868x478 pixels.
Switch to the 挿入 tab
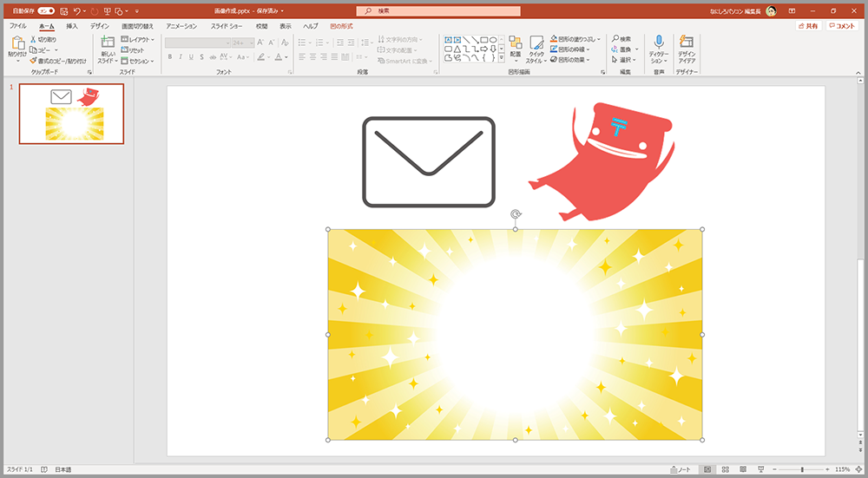72,26
